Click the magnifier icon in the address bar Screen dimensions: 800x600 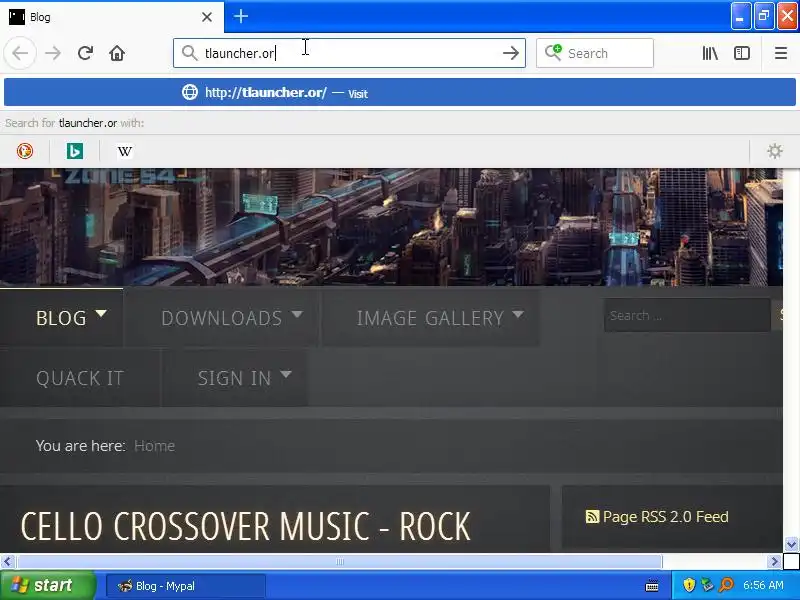[189, 53]
